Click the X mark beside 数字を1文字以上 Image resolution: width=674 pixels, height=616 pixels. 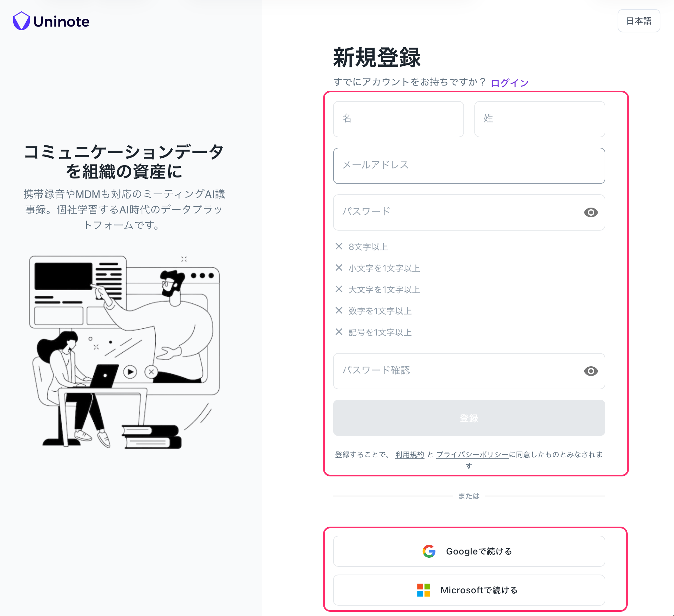point(339,311)
